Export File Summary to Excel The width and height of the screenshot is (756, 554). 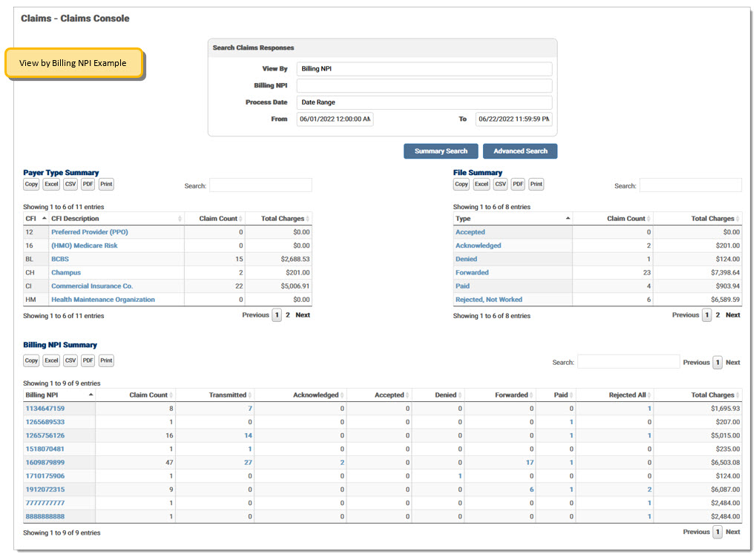click(x=481, y=184)
